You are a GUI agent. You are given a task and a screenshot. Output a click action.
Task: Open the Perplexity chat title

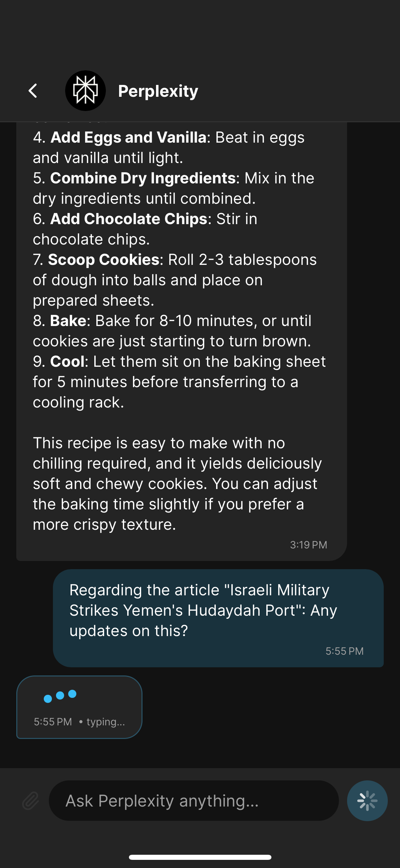click(158, 91)
